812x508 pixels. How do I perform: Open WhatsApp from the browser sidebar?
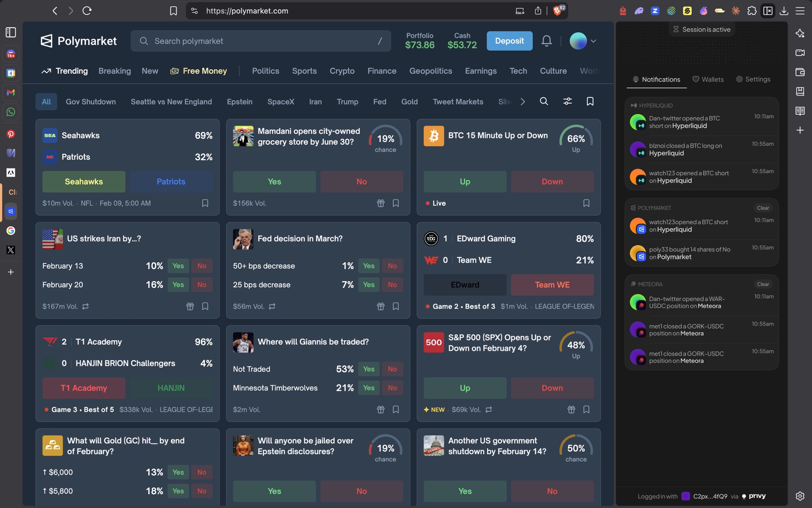11,112
